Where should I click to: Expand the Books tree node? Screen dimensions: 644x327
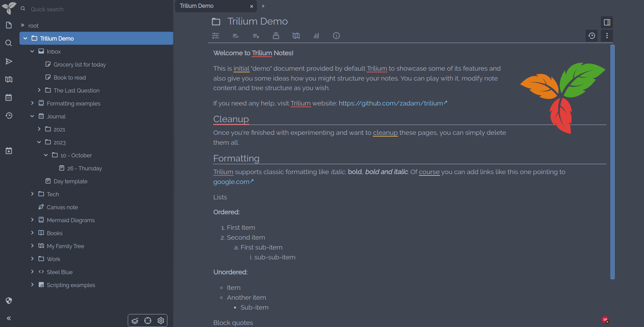click(32, 233)
